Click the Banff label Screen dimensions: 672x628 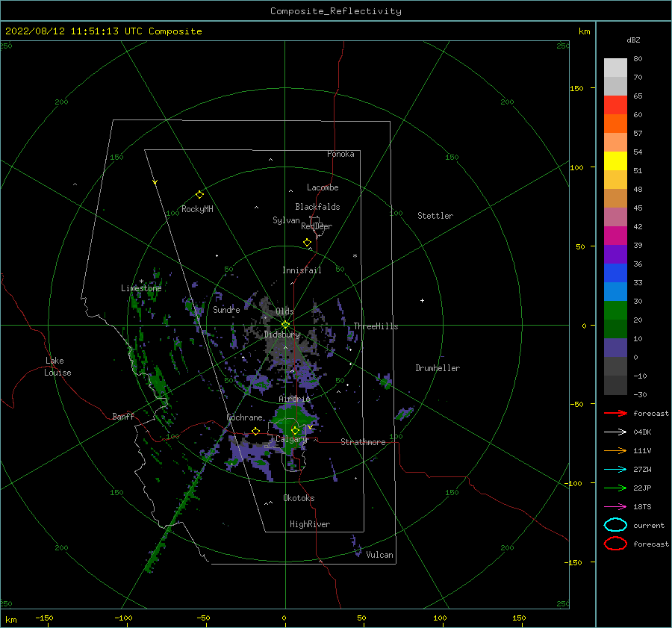[x=123, y=416]
